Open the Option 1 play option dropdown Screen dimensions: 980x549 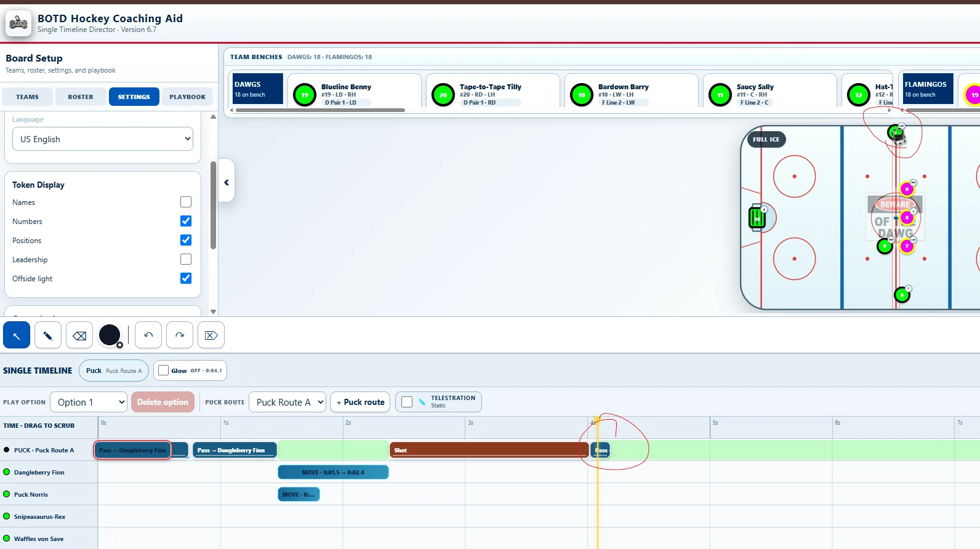click(89, 402)
